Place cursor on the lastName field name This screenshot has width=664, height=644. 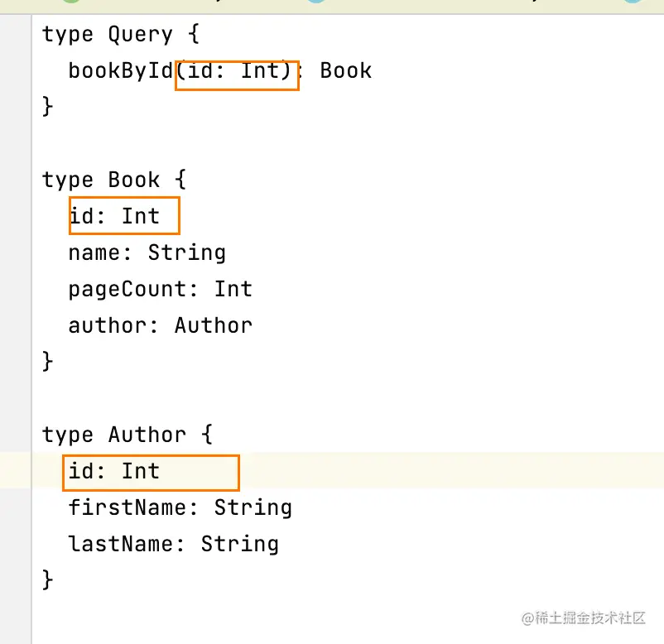[121, 544]
